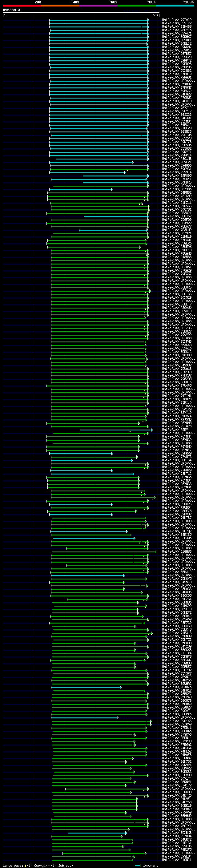This screenshot has width=197, height=868.
Task: Select the UniRef100_P46301 label
Action: (x=177, y=118)
